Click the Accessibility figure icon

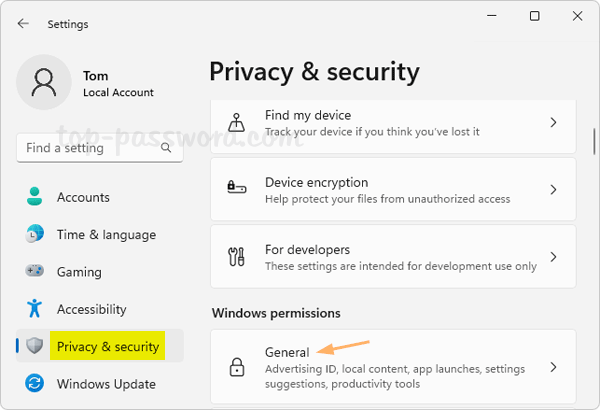(x=35, y=309)
